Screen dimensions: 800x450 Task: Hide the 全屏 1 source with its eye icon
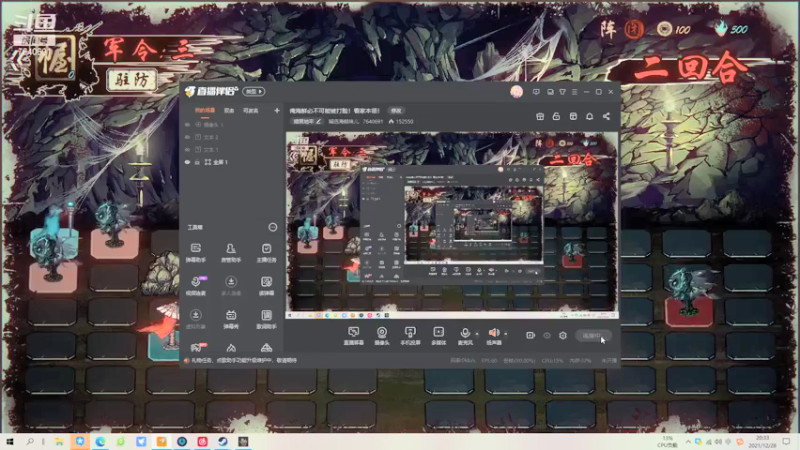(187, 162)
